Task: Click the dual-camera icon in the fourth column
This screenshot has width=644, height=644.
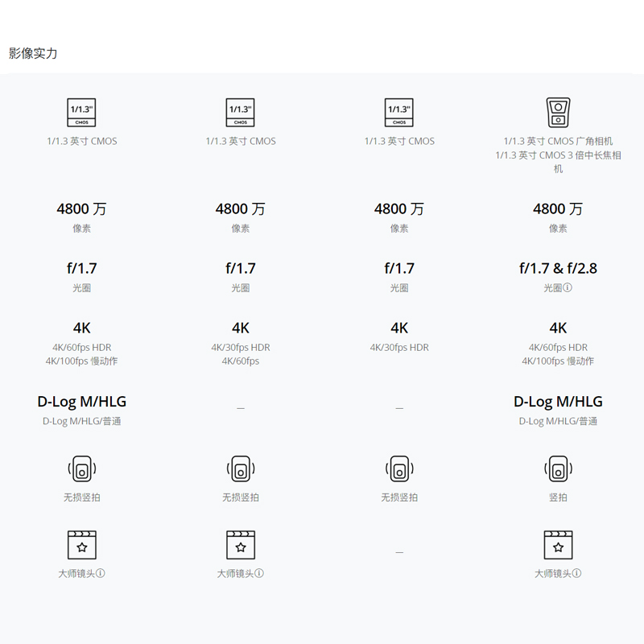Action: [x=558, y=113]
